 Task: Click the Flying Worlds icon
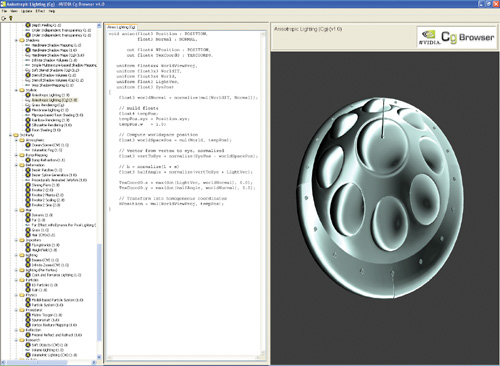(28, 245)
